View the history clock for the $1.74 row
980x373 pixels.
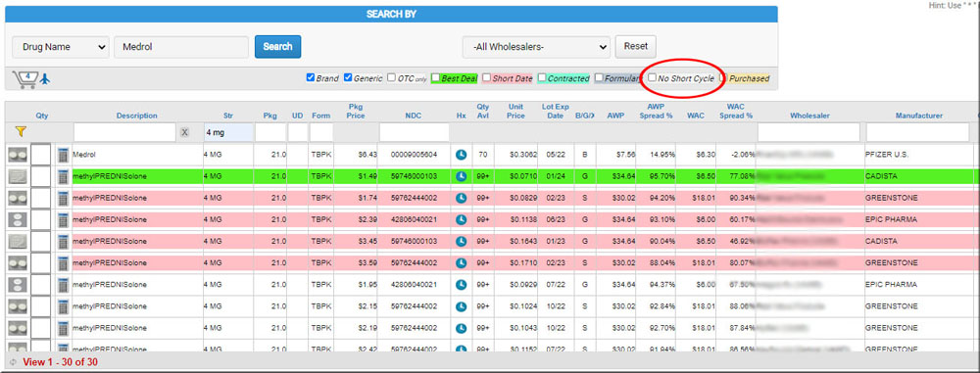[462, 198]
